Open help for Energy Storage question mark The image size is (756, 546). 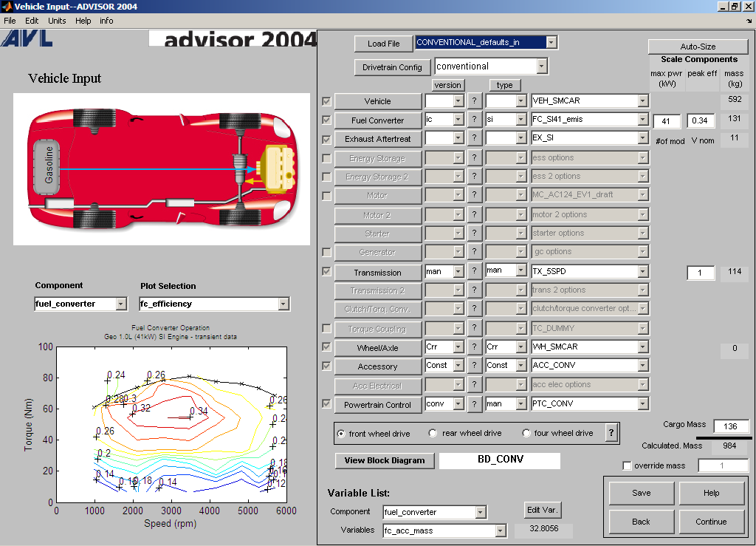(x=475, y=157)
